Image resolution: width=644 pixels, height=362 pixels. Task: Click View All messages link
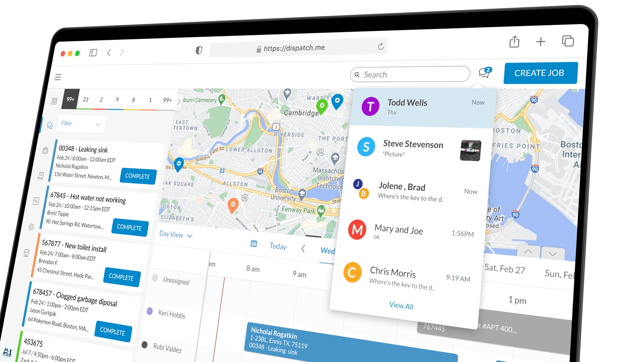(x=401, y=305)
